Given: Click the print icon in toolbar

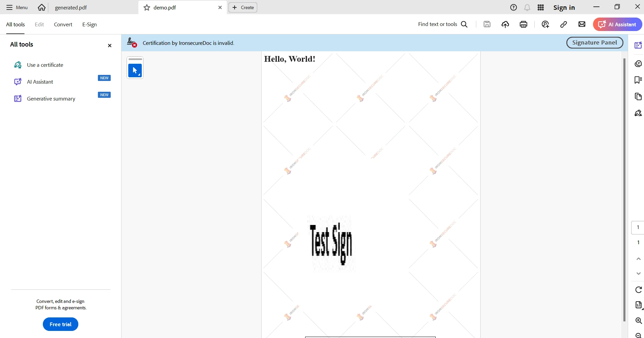Looking at the screenshot, I should pos(524,24).
